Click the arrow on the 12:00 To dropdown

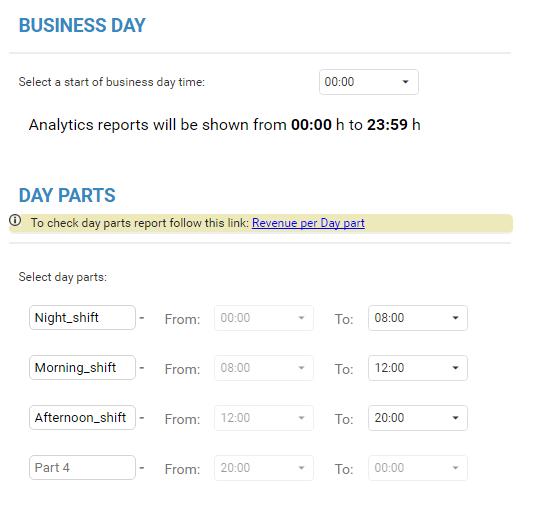(x=455, y=368)
